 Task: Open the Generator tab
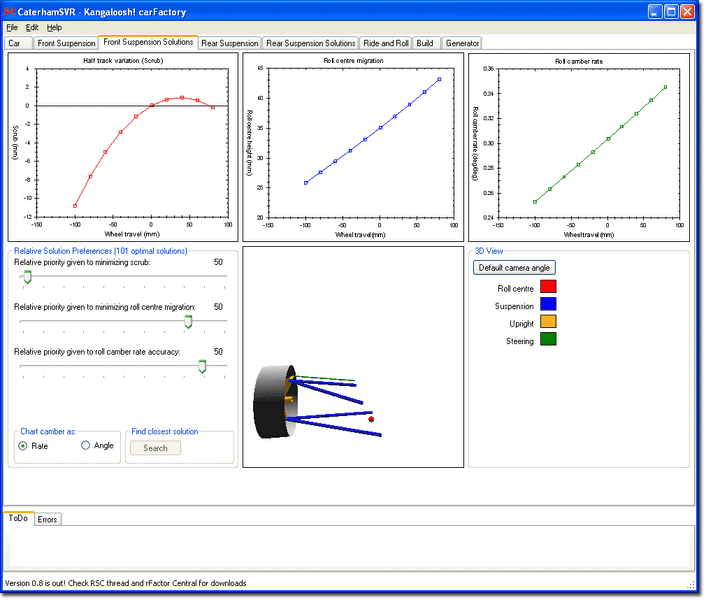[x=462, y=43]
